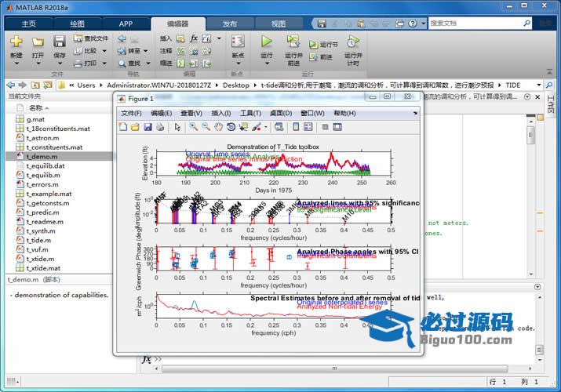The image size is (561, 392).
Task: Click the 比较 button
Action: tap(86, 51)
